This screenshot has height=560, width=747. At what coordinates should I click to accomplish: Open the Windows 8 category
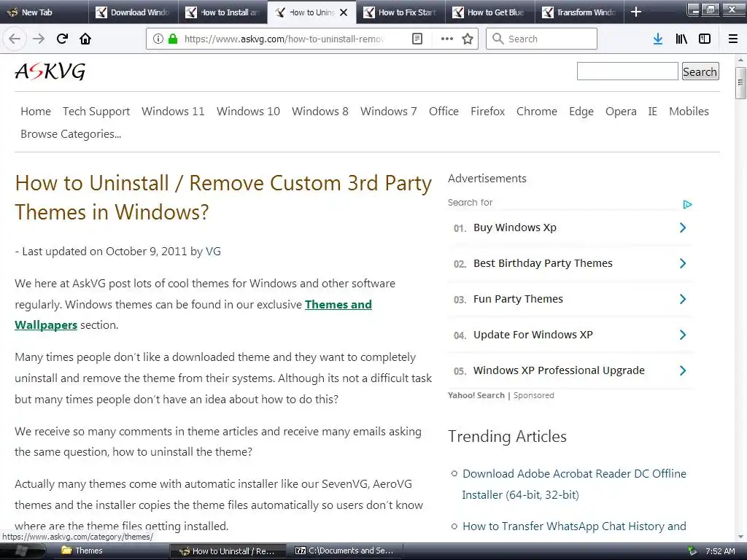pyautogui.click(x=320, y=112)
